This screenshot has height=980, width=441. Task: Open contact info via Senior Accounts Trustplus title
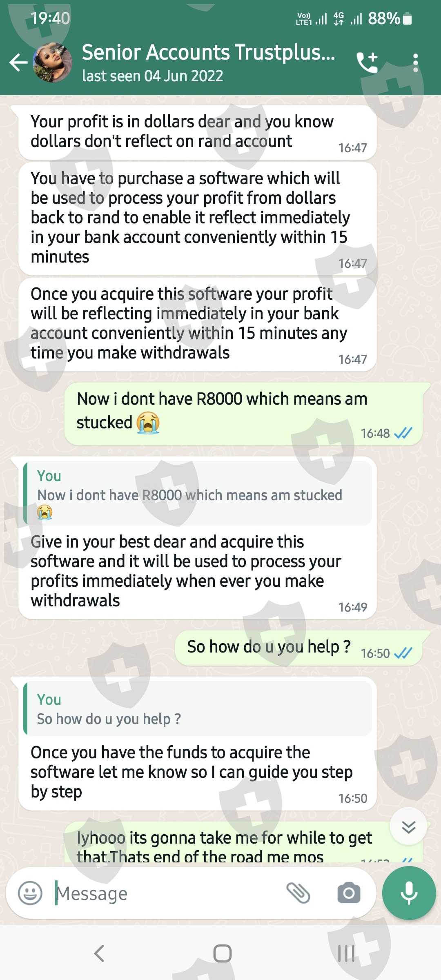(x=208, y=52)
